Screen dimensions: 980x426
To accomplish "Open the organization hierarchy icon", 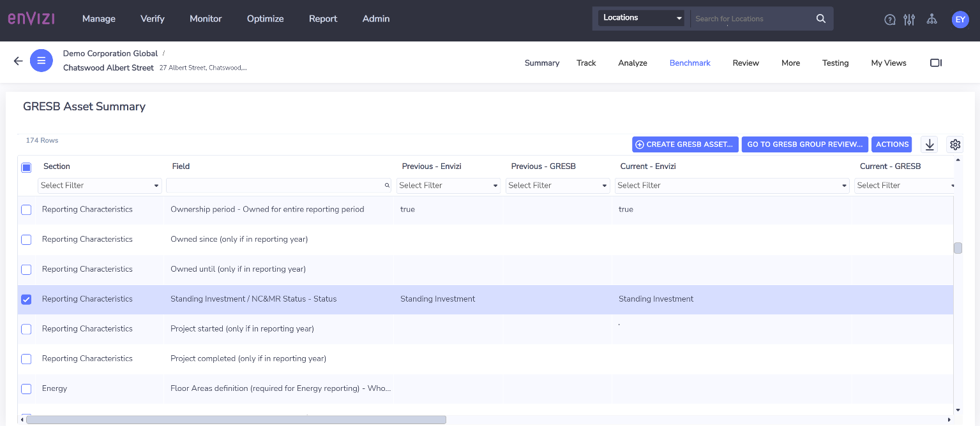I will (x=932, y=19).
